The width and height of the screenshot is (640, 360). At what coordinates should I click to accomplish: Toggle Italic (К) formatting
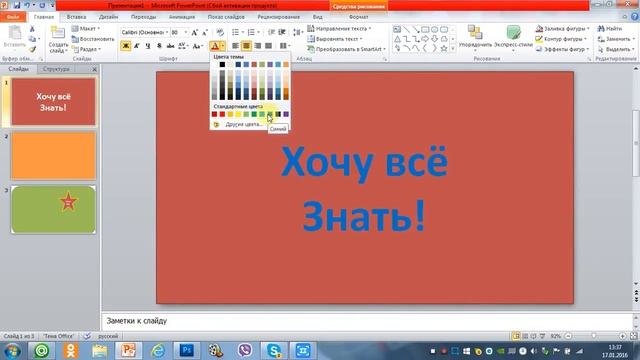137,46
